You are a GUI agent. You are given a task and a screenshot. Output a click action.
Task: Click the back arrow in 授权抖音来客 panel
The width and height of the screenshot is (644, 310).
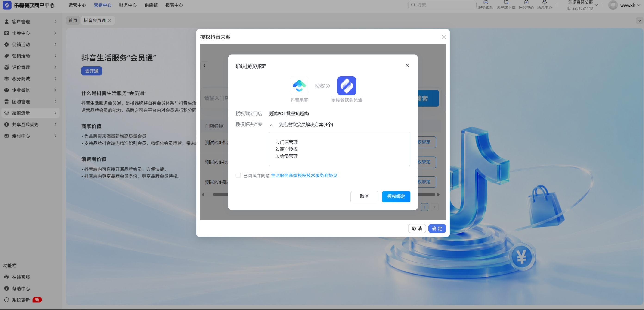pos(204,66)
